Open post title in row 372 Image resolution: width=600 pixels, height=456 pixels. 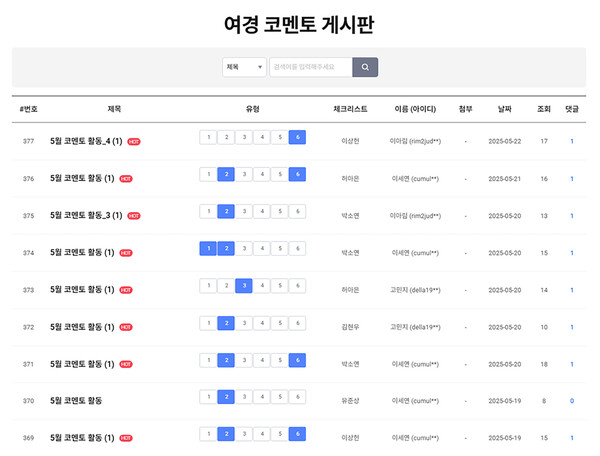coord(82,327)
